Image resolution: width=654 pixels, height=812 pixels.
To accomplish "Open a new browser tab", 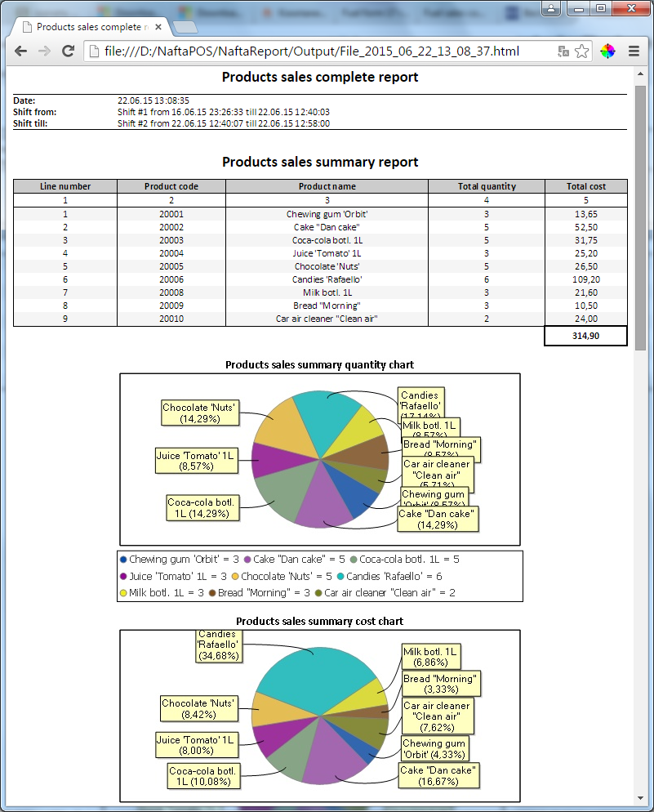I will pyautogui.click(x=185, y=27).
